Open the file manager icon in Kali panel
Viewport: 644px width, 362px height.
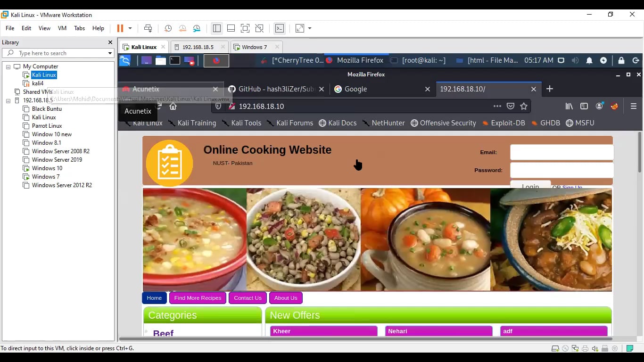161,60
